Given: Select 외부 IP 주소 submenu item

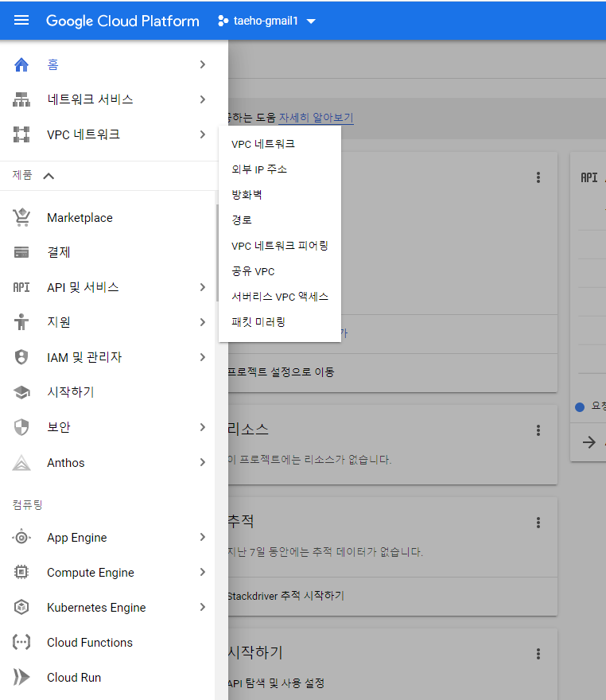Looking at the screenshot, I should tap(280, 169).
